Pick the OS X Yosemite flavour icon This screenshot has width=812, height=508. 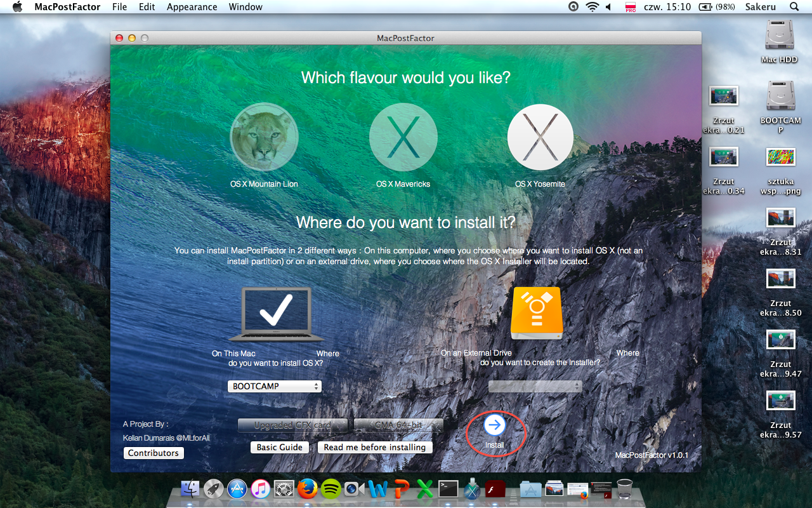[540, 137]
